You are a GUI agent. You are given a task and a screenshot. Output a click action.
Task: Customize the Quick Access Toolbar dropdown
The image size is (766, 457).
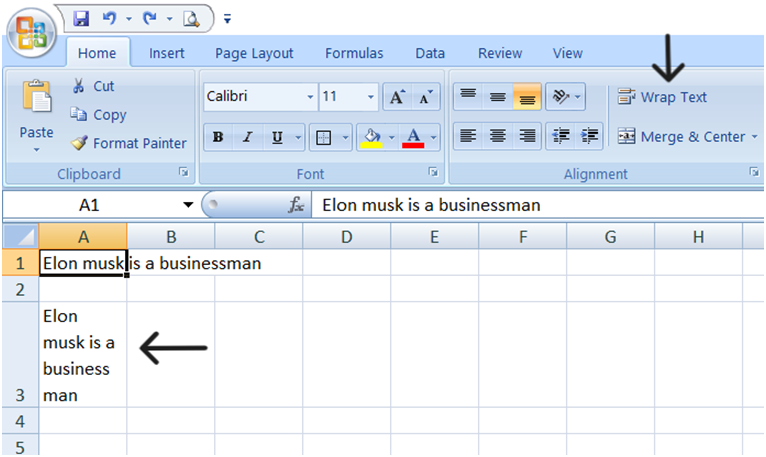[227, 19]
